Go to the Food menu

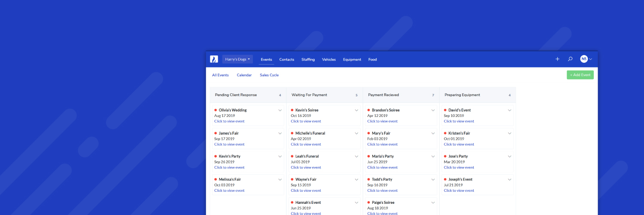tap(372, 59)
